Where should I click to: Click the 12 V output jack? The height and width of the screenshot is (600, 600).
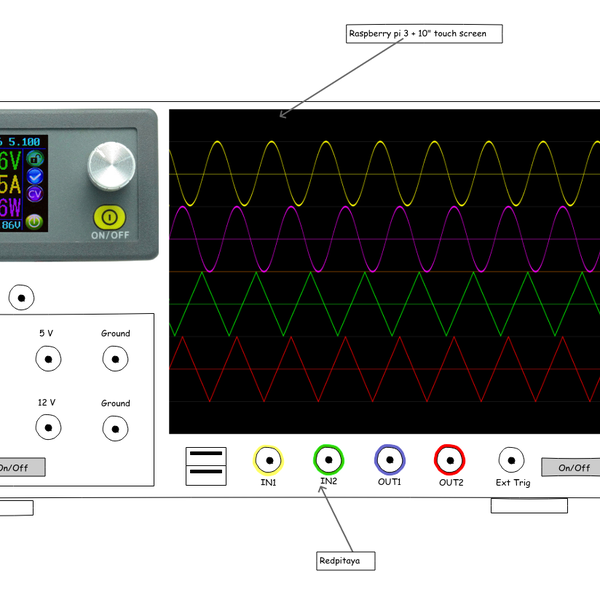[x=48, y=428]
